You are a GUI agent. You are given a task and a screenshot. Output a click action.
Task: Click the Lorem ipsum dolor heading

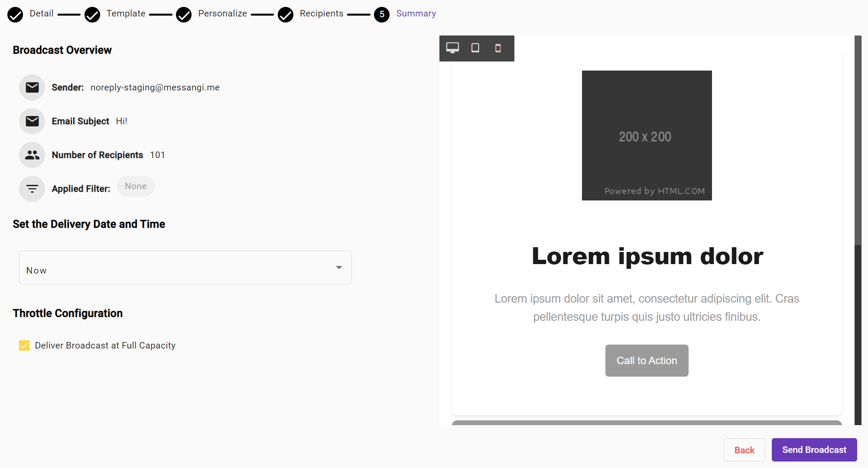647,256
